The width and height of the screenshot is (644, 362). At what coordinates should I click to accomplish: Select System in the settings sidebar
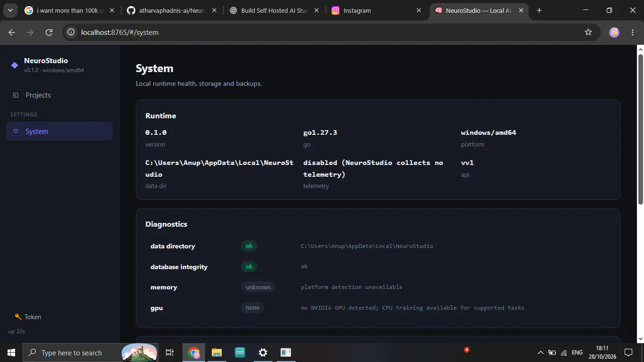pyautogui.click(x=59, y=132)
